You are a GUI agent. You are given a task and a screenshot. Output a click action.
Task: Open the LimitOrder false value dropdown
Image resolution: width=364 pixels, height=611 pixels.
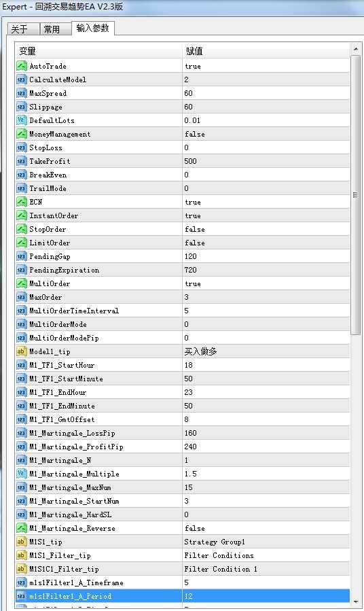click(x=266, y=243)
